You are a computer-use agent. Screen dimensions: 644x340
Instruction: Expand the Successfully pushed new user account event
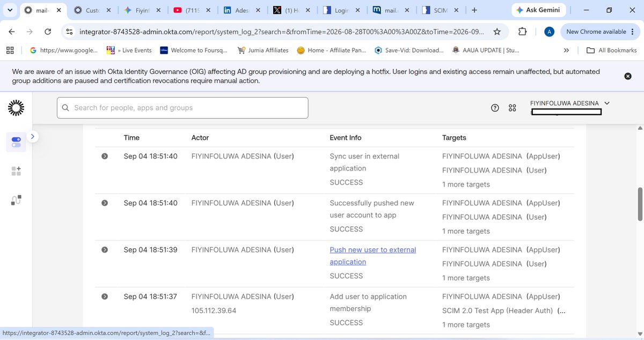[x=105, y=203]
